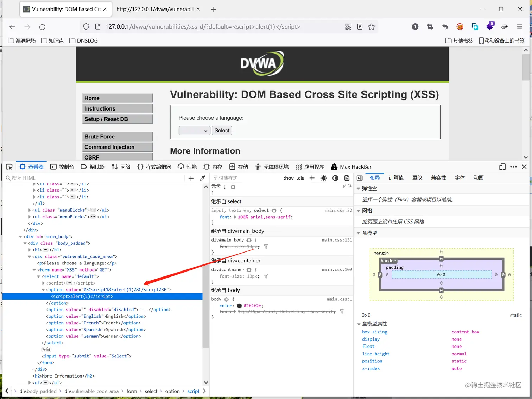Viewport: 532px width, 399px height.
Task: Open the Max HacKBar tab
Action: tap(351, 167)
